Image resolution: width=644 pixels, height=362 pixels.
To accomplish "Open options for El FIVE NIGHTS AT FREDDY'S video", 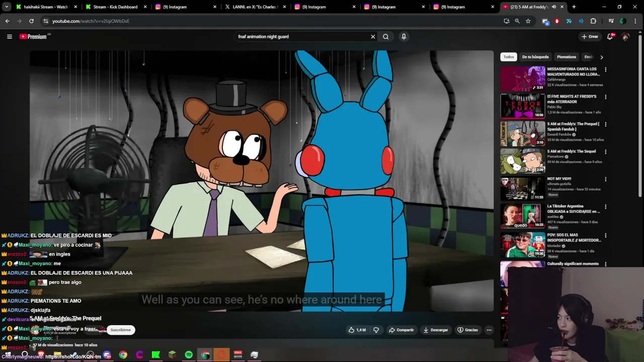I will coord(606,97).
